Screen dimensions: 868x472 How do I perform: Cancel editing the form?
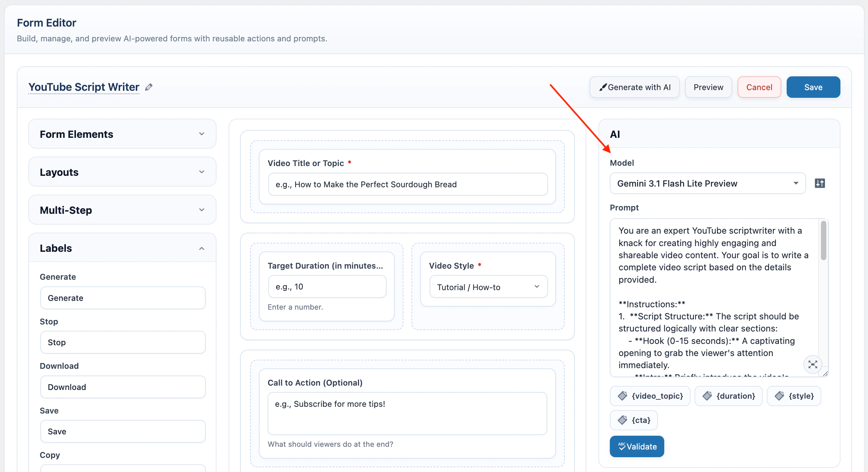pos(759,87)
